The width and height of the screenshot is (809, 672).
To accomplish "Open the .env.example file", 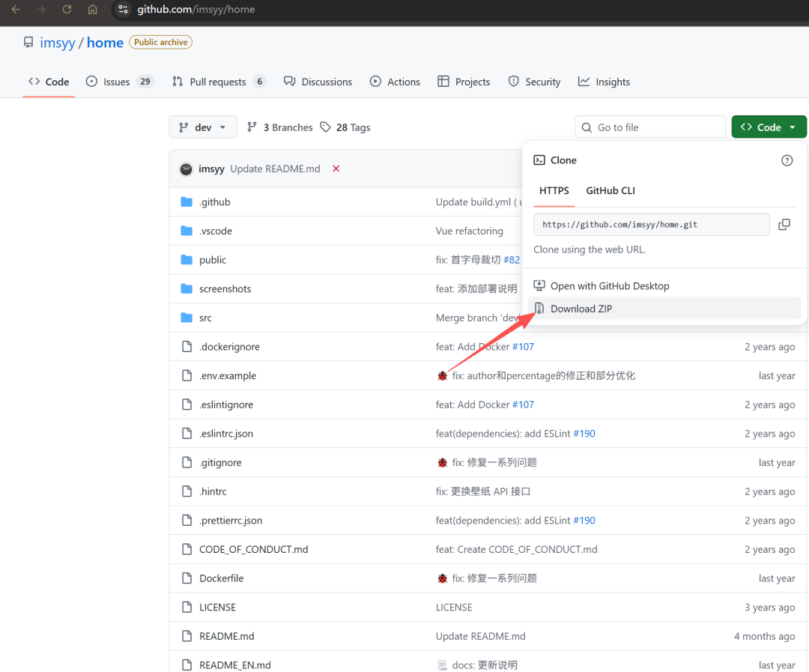I will 228,376.
